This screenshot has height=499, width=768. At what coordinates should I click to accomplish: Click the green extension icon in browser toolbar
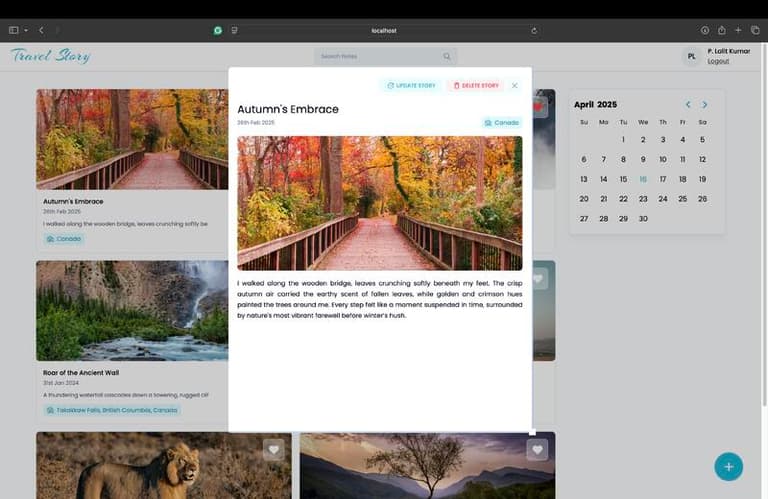click(217, 30)
